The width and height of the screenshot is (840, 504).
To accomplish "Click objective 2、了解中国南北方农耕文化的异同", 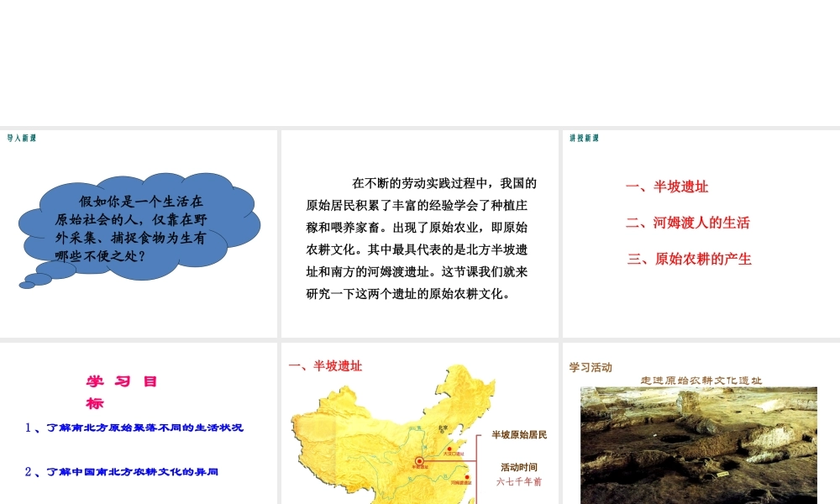I will 122,472.
